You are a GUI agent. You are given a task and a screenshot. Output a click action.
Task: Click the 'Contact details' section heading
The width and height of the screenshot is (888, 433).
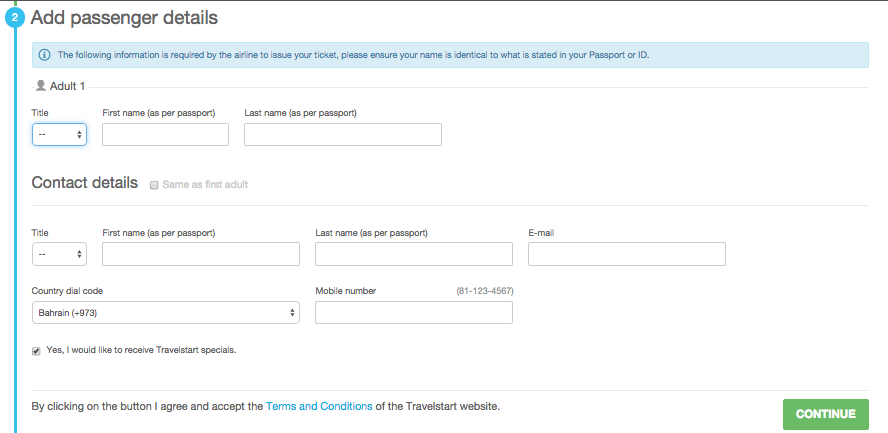click(x=85, y=182)
